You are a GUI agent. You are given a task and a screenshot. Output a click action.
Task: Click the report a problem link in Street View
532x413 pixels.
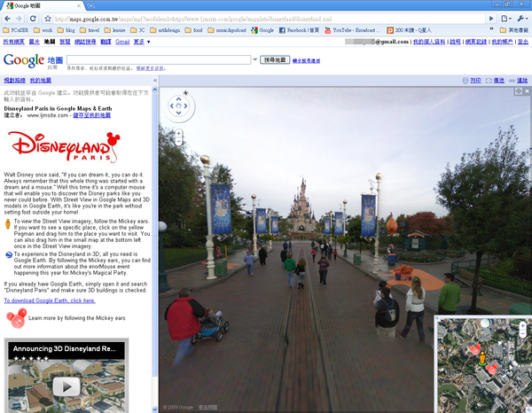[207, 407]
